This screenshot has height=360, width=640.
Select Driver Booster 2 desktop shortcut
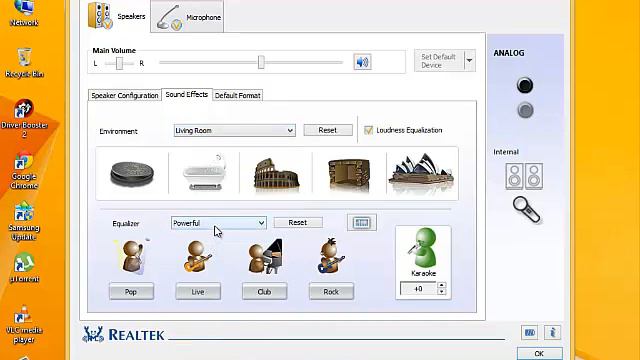[24, 118]
